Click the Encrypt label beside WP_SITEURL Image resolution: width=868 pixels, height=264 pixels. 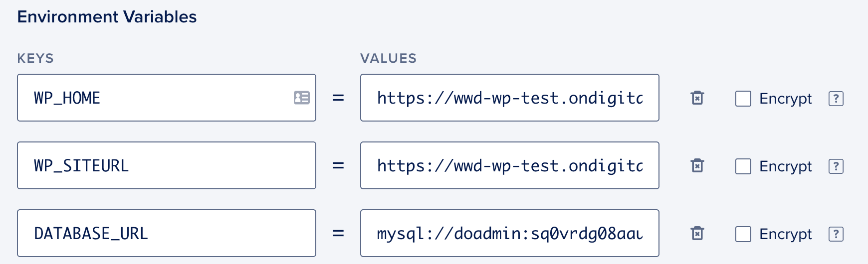click(x=785, y=166)
